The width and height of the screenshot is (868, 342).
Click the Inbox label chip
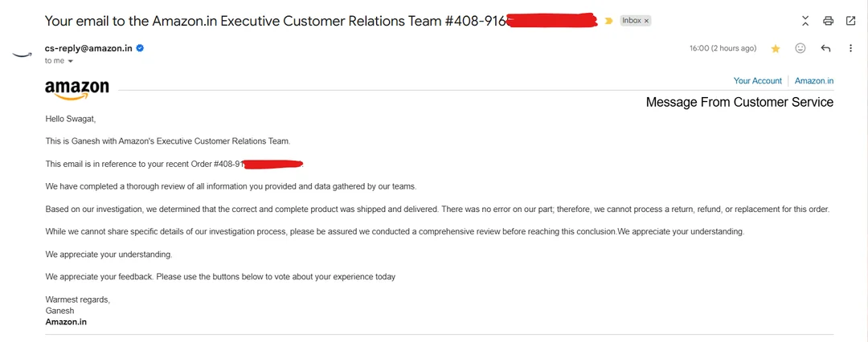tap(631, 21)
